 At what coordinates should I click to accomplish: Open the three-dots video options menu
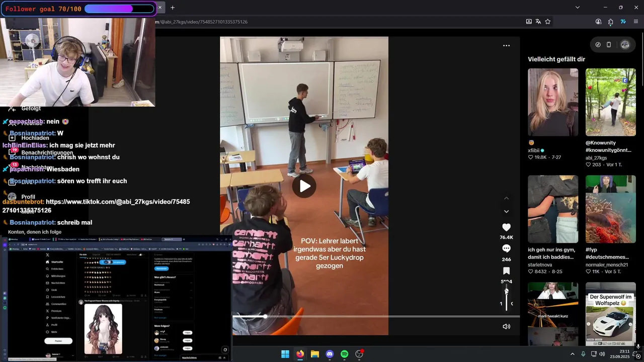tap(506, 45)
